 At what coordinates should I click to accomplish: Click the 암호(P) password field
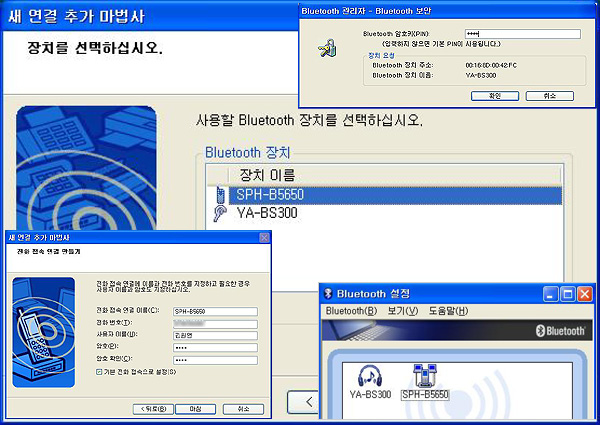[x=215, y=348]
